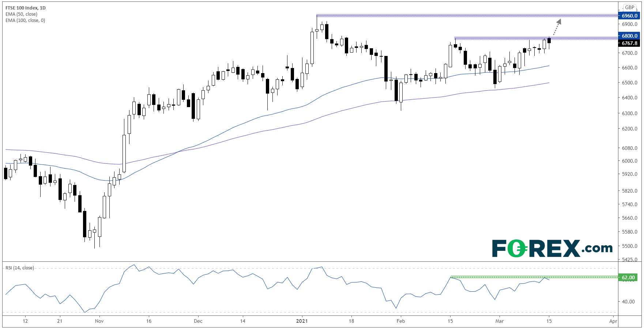The image size is (644, 329).
Task: Click the Feb label on the time axis
Action: [x=400, y=321]
